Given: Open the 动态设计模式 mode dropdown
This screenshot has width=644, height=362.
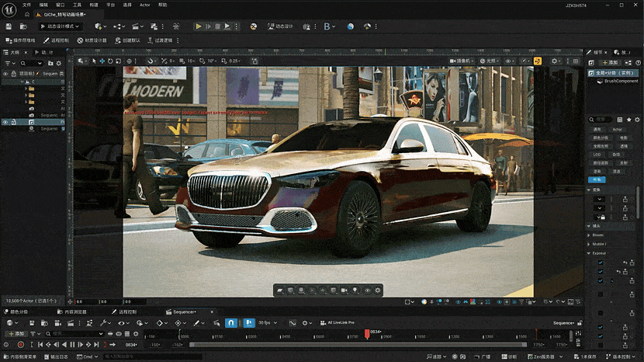Looking at the screenshot, I should pyautogui.click(x=60, y=26).
